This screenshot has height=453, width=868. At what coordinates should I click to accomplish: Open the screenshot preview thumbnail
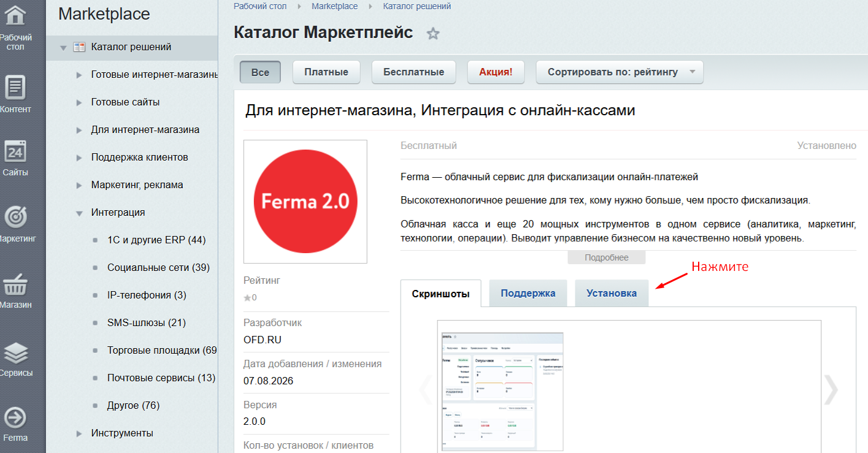502,392
